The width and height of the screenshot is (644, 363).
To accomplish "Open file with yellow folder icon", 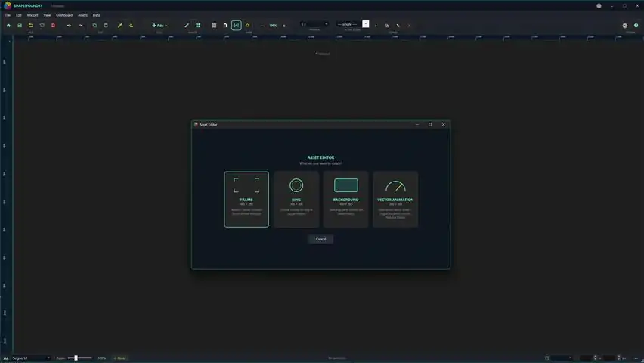I will click(x=31, y=26).
